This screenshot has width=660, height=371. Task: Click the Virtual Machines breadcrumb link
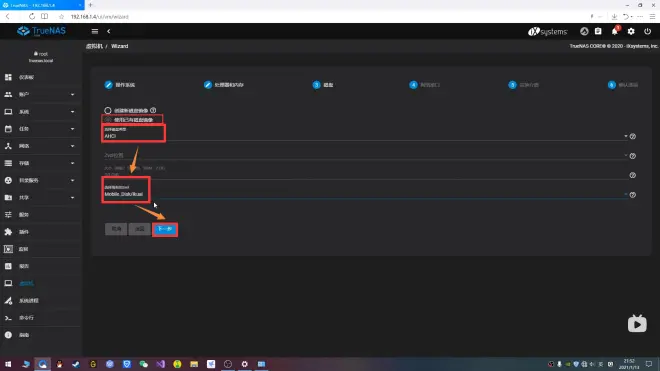(94, 46)
